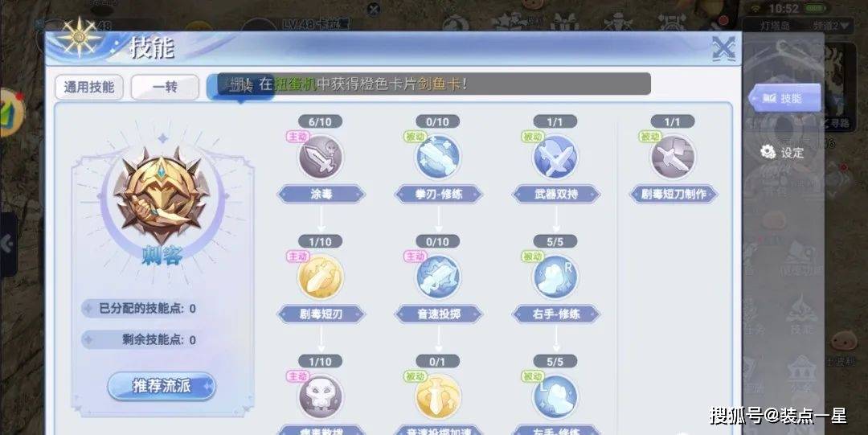
Task: Select the 技能 side panel tab
Action: coord(784,99)
